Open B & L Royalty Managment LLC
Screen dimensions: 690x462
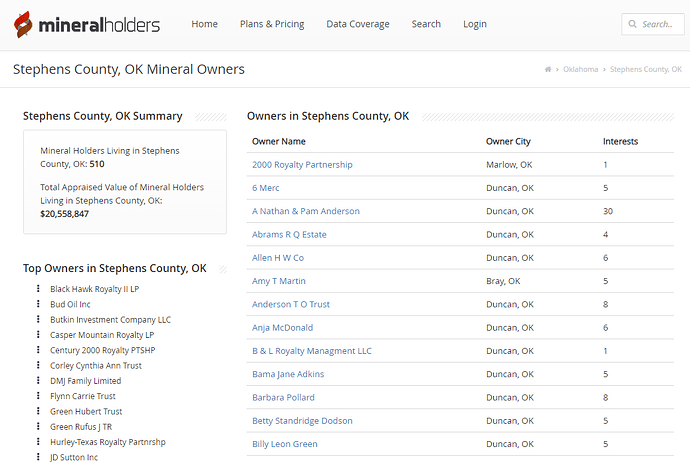(x=312, y=351)
